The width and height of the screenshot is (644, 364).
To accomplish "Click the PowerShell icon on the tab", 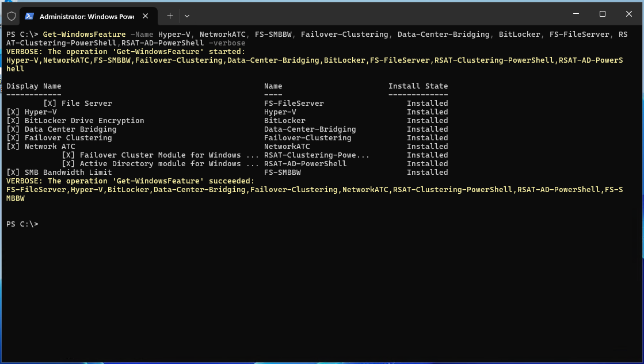I will [29, 16].
